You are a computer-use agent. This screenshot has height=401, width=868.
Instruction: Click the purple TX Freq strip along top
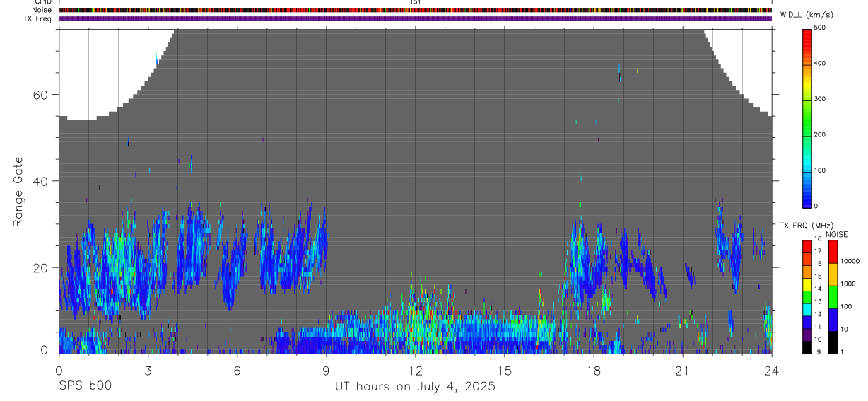coord(416,18)
